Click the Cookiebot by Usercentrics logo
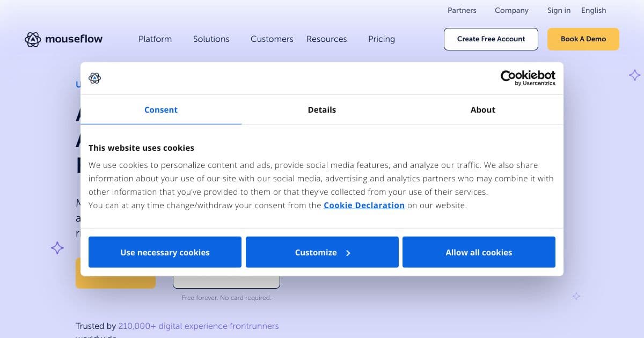The height and width of the screenshot is (338, 644). (528, 78)
